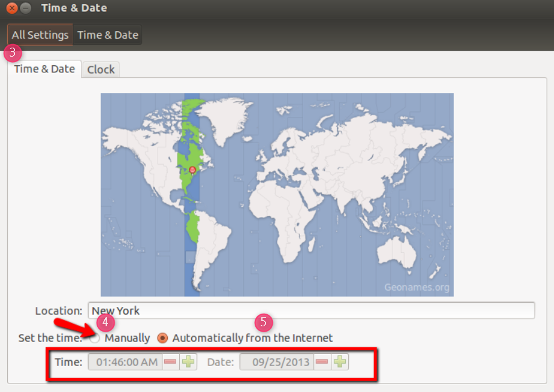
Task: Select the Time & Date tab
Action: 45,69
